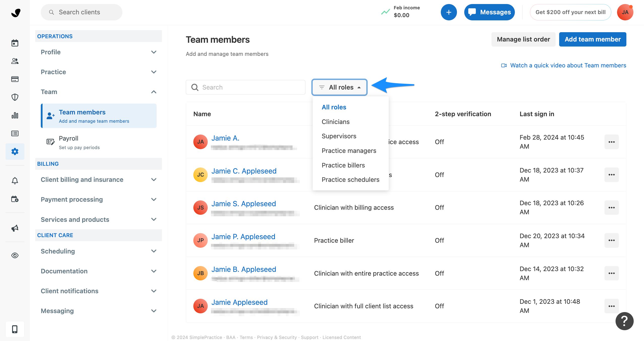Expand the Profile section
Image resolution: width=644 pixels, height=341 pixels.
(98, 52)
